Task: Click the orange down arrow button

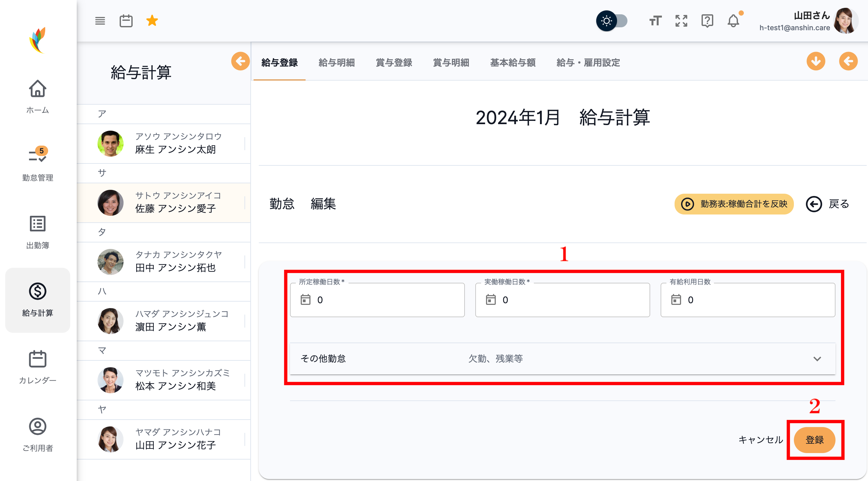Action: 815,61
